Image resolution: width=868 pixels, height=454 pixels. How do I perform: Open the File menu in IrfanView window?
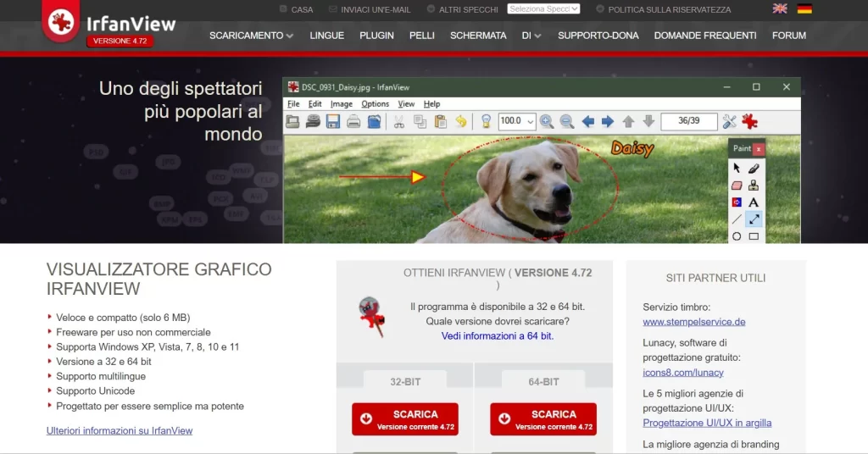click(293, 104)
